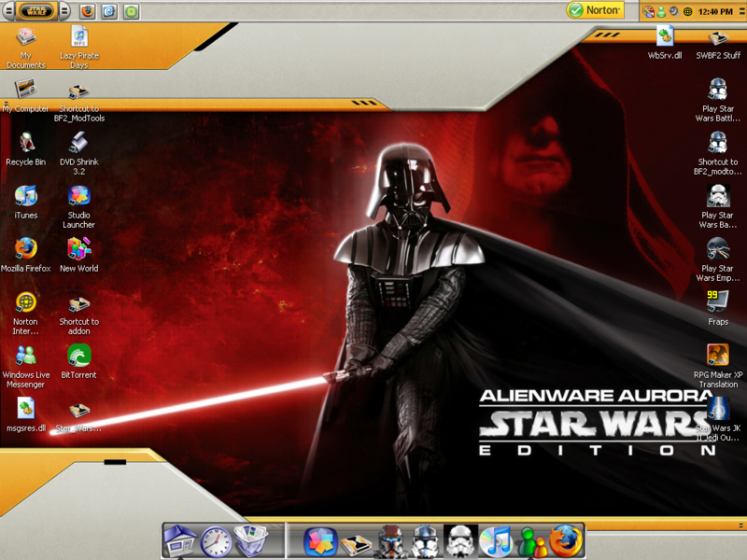
Task: Open the recycle bin icon in the dock
Action: (x=251, y=540)
